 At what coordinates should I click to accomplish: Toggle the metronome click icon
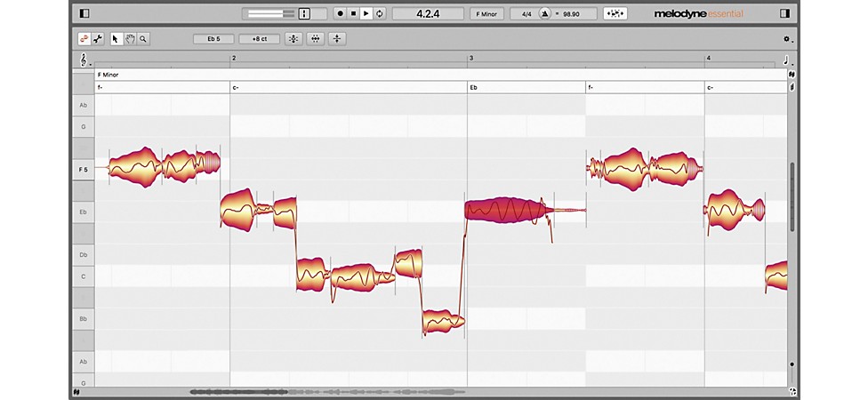coord(544,14)
